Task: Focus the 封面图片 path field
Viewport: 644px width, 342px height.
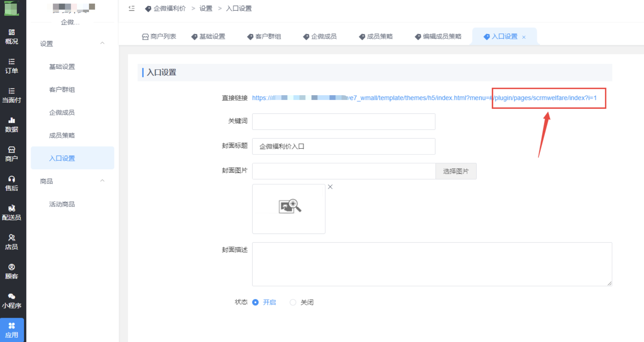Action: click(x=344, y=171)
